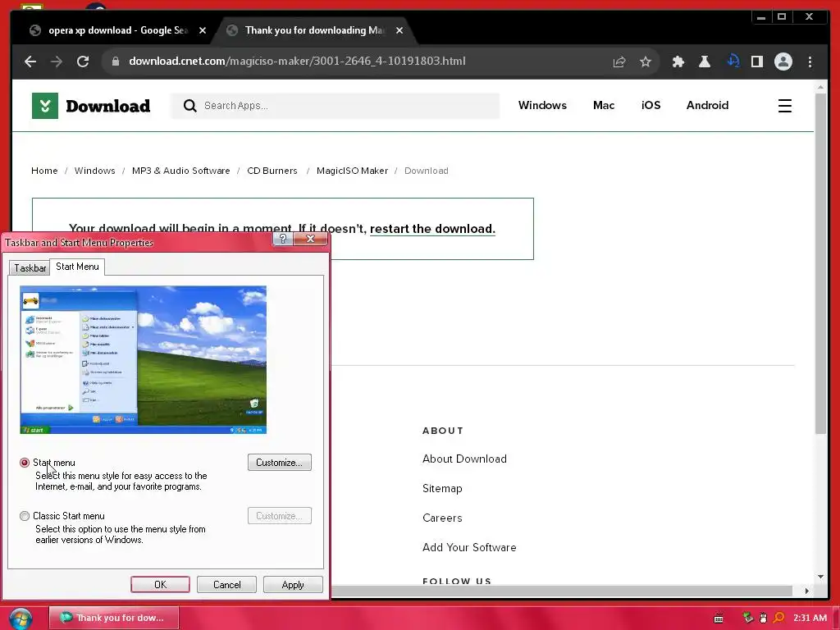This screenshot has height=630, width=840.
Task: Click the search magnifier icon on the page
Action: point(189,106)
